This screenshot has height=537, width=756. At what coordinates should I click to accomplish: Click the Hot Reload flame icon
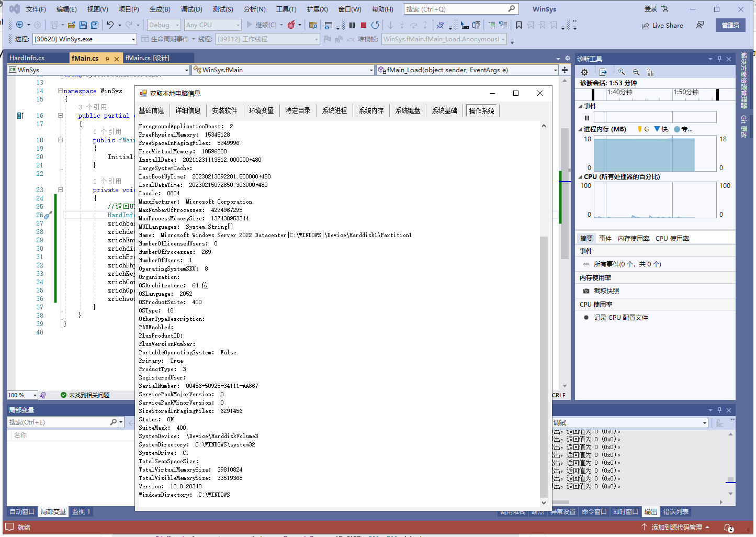[x=291, y=25]
